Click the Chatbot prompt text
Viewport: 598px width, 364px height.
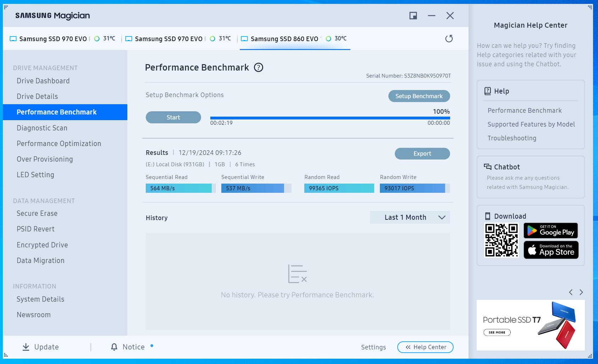pyautogui.click(x=527, y=183)
